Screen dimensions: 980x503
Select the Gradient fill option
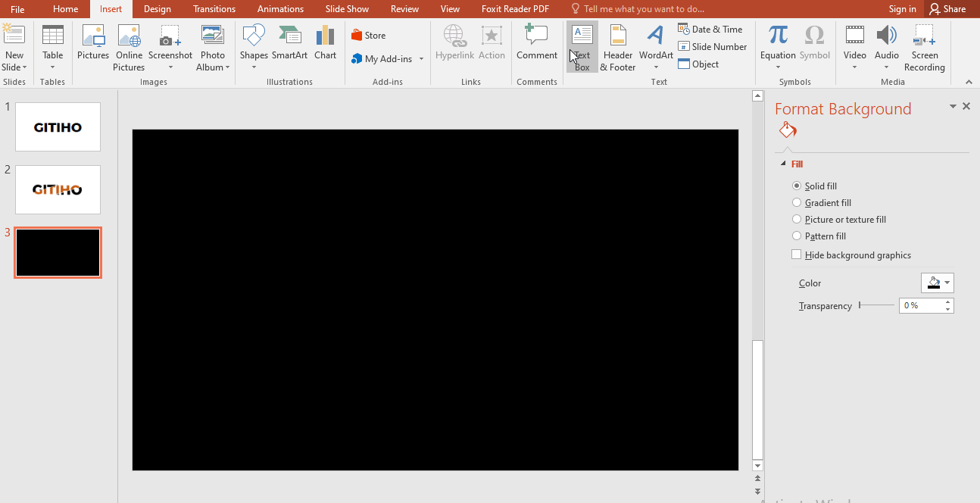[x=797, y=202]
